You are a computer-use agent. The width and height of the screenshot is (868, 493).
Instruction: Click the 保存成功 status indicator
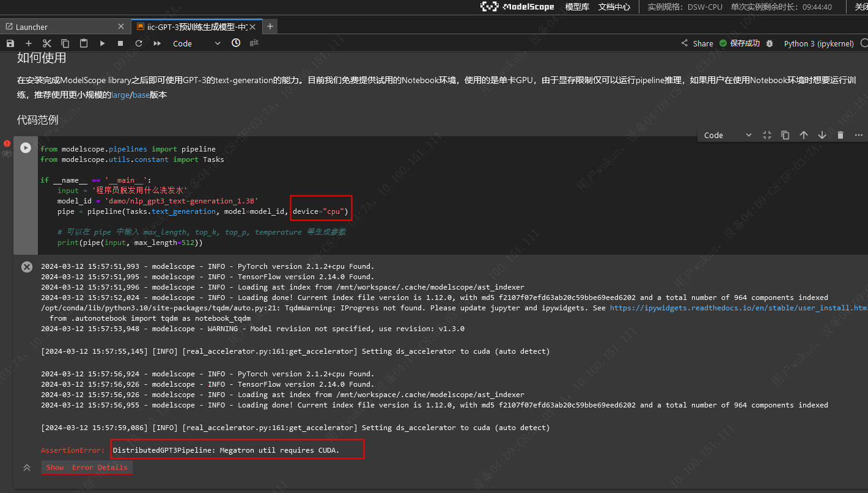pyautogui.click(x=740, y=43)
